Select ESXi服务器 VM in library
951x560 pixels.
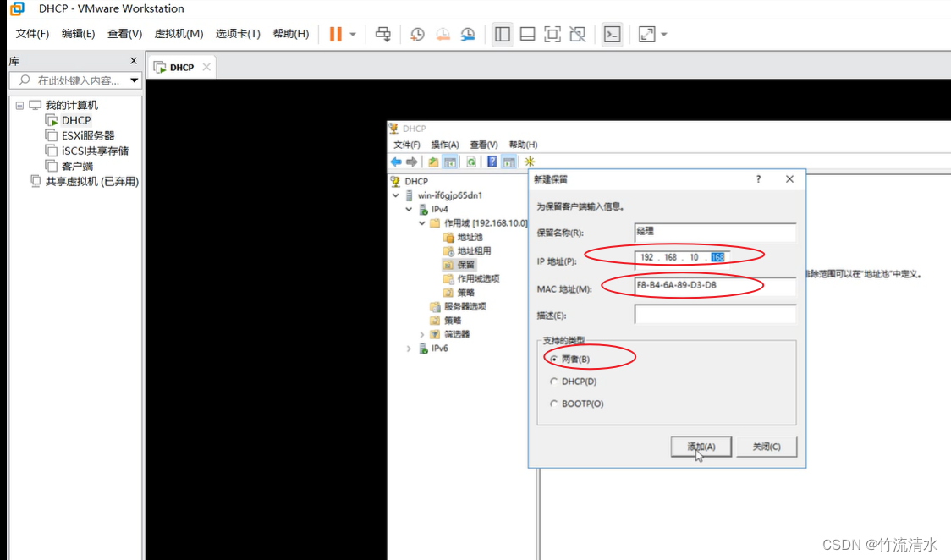click(x=88, y=135)
